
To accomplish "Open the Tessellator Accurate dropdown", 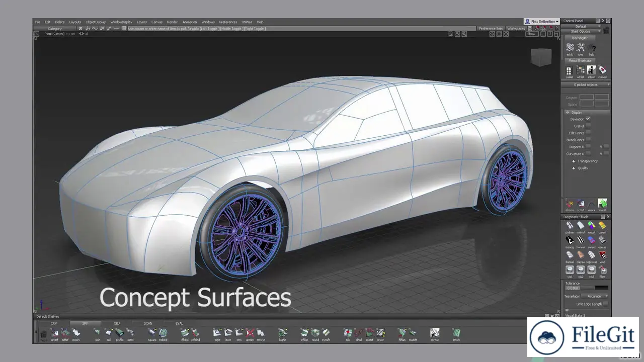I will point(595,296).
